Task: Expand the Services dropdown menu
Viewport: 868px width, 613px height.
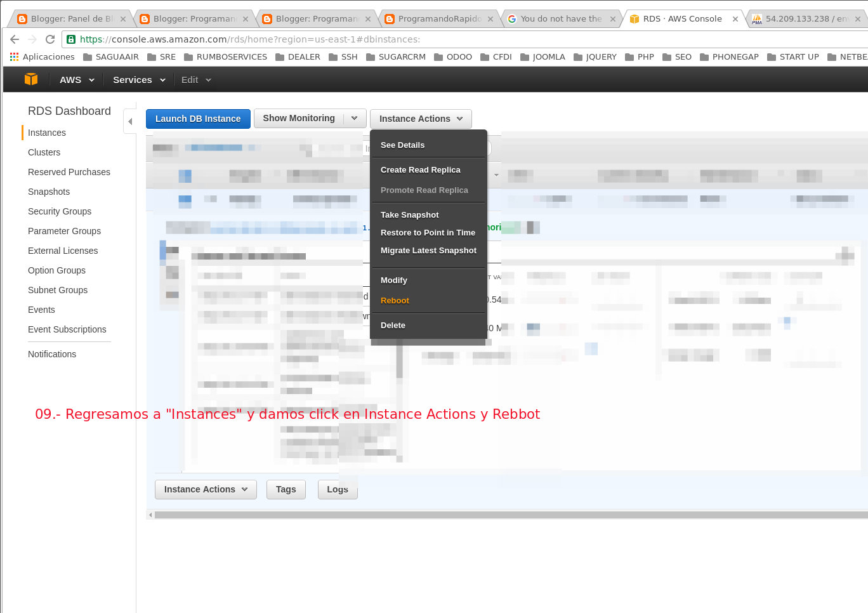Action: coord(139,80)
